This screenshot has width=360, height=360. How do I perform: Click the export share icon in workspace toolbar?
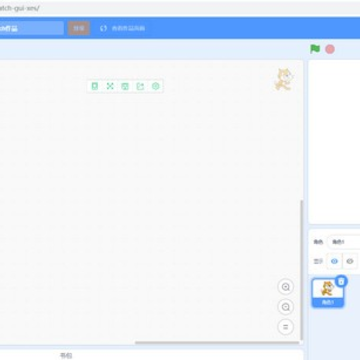point(140,86)
